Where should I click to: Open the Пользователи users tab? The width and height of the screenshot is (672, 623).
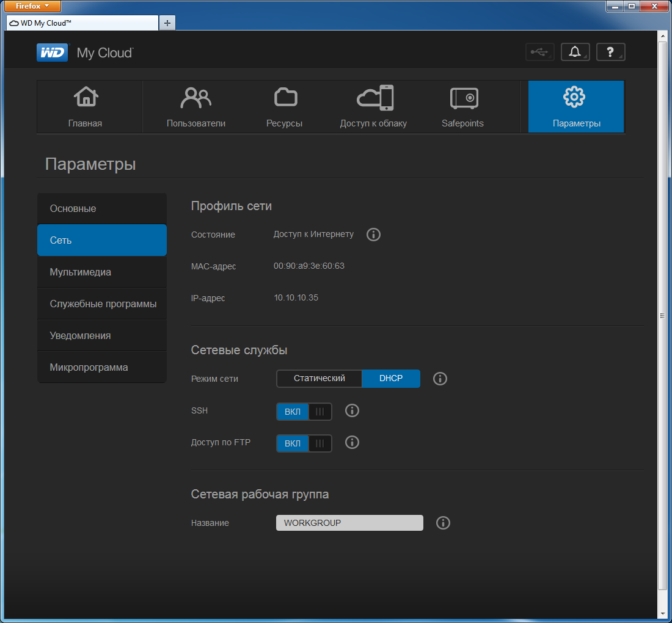coord(196,107)
